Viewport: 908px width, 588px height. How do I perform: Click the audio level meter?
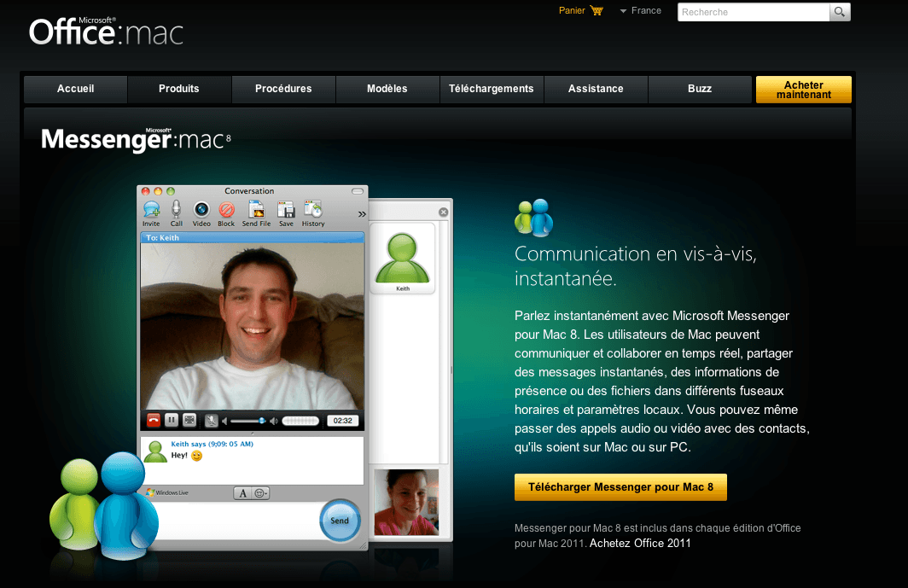point(300,422)
